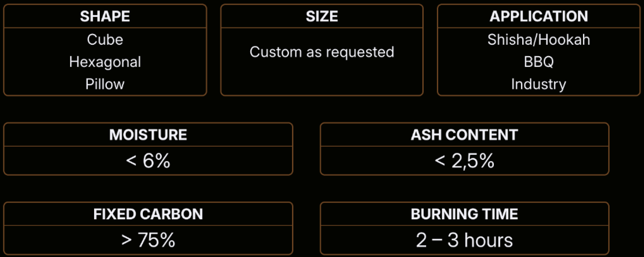
Task: Select the BBQ application text
Action: pos(539,62)
